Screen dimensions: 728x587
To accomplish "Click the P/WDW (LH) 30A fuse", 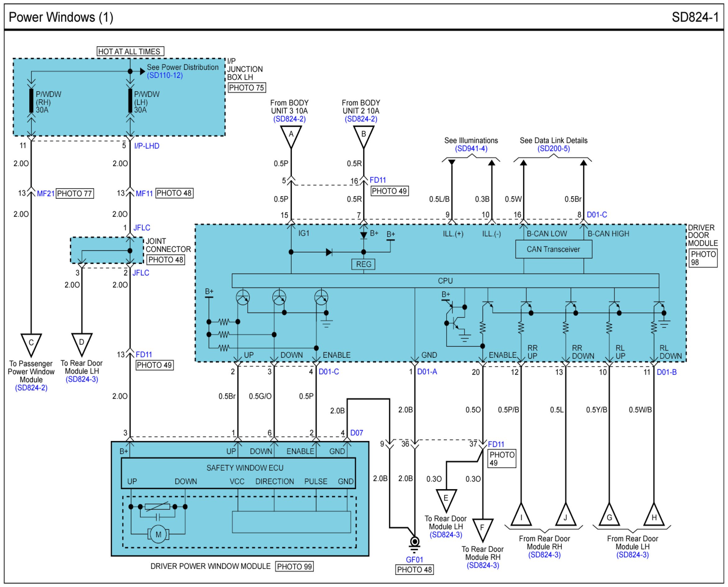I will tap(130, 101).
